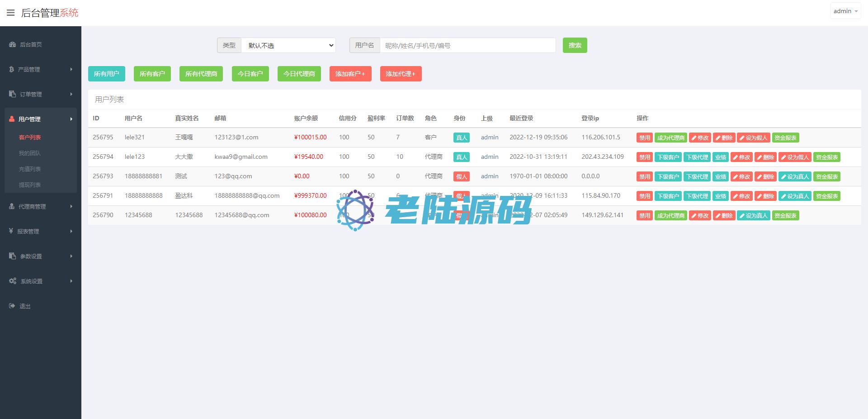Image resolution: width=868 pixels, height=419 pixels.
Task: Expand the 参数设置 sidebar menu arrow
Action: 71,256
